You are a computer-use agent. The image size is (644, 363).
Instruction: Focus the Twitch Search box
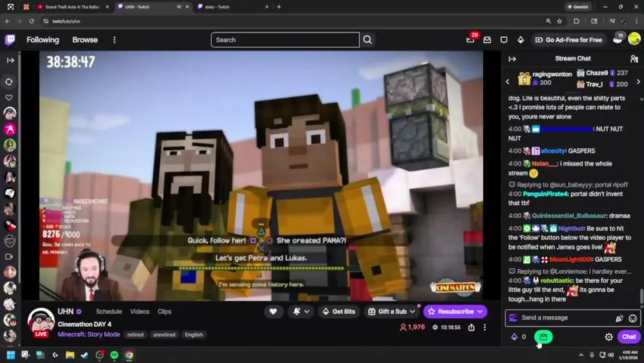click(285, 40)
